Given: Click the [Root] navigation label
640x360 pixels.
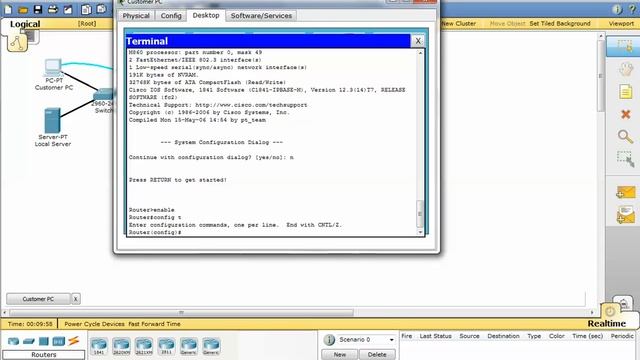Looking at the screenshot, I should (x=87, y=24).
